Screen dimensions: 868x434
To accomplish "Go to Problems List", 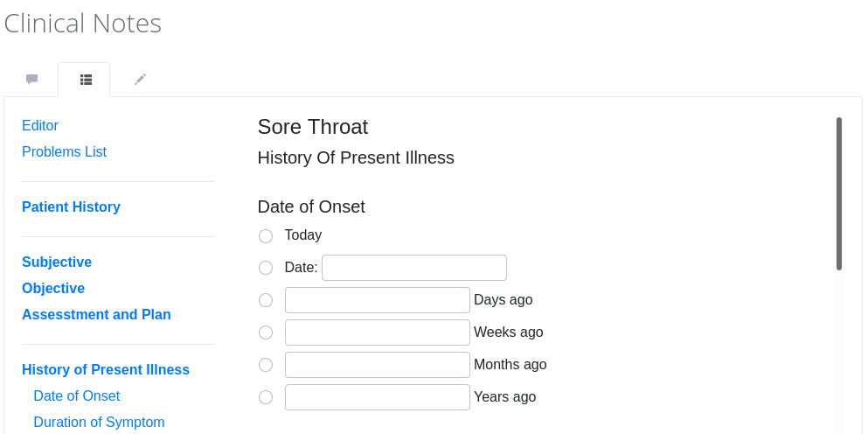I will (x=64, y=152).
